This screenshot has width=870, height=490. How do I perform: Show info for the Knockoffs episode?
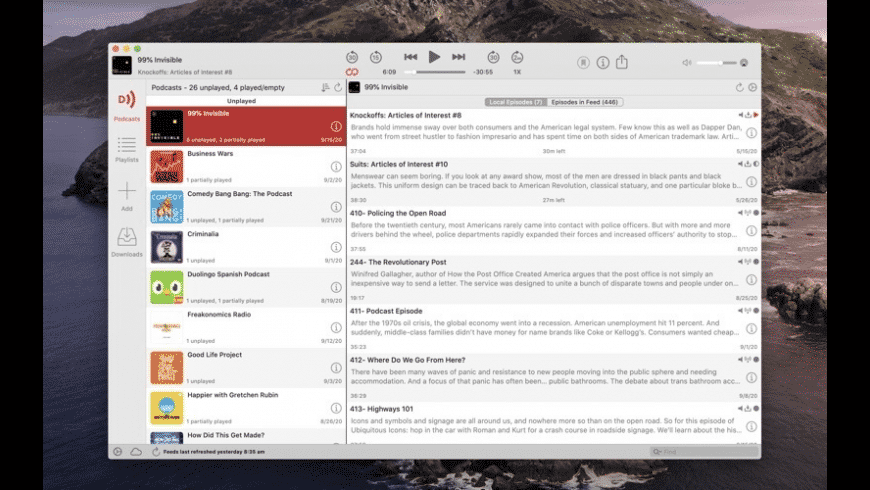click(x=751, y=133)
